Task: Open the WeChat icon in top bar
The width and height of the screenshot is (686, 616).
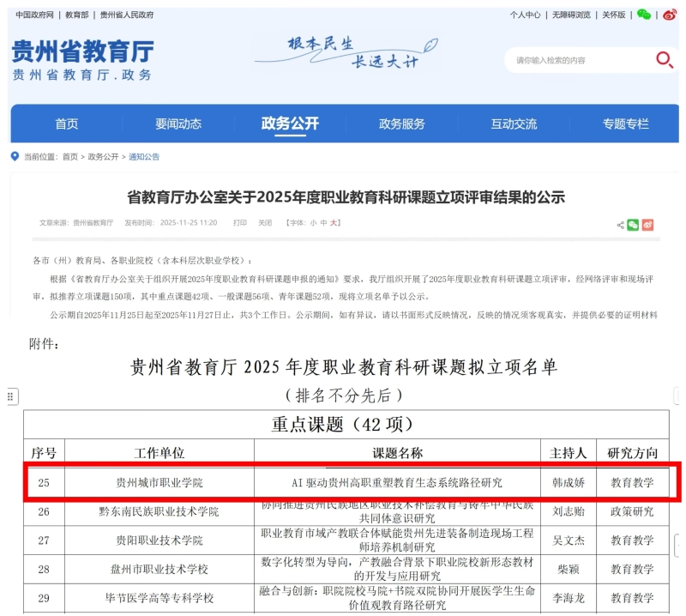Action: pos(644,15)
